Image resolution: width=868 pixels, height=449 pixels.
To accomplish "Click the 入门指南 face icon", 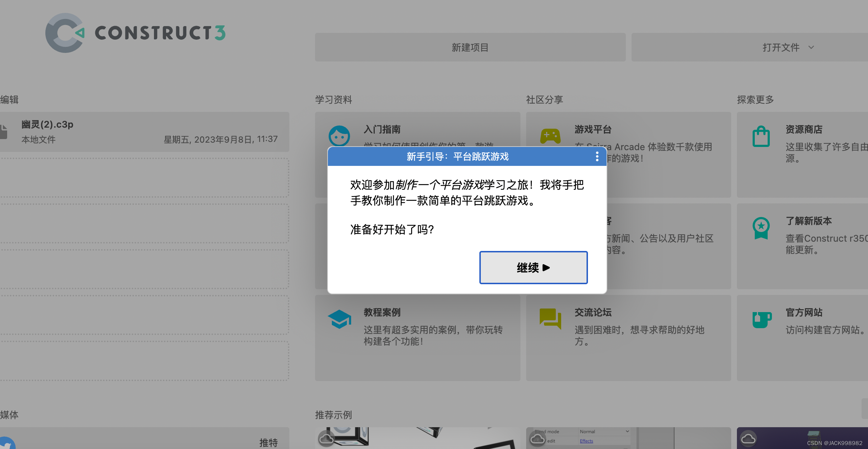I will click(x=339, y=136).
